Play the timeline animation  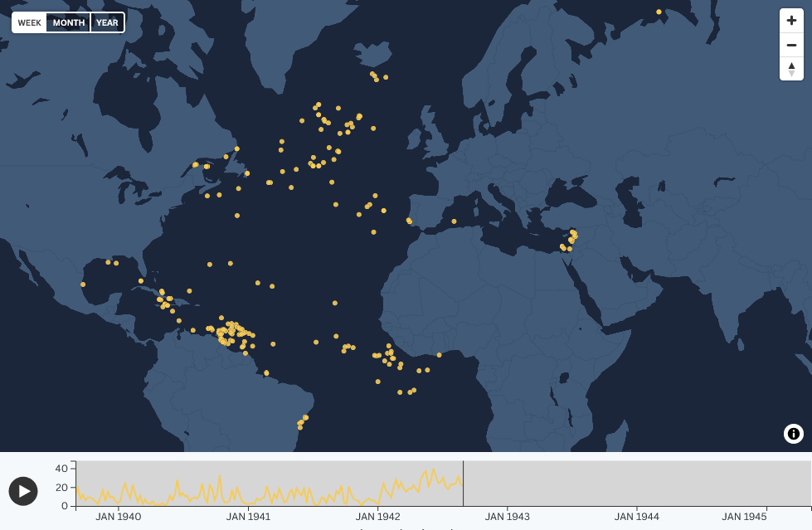[23, 491]
